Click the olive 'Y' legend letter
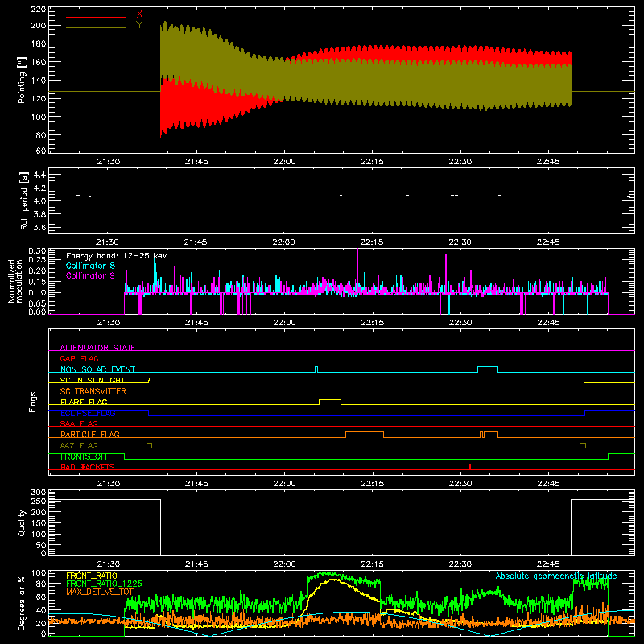This screenshot has height=644, width=644. (x=139, y=25)
